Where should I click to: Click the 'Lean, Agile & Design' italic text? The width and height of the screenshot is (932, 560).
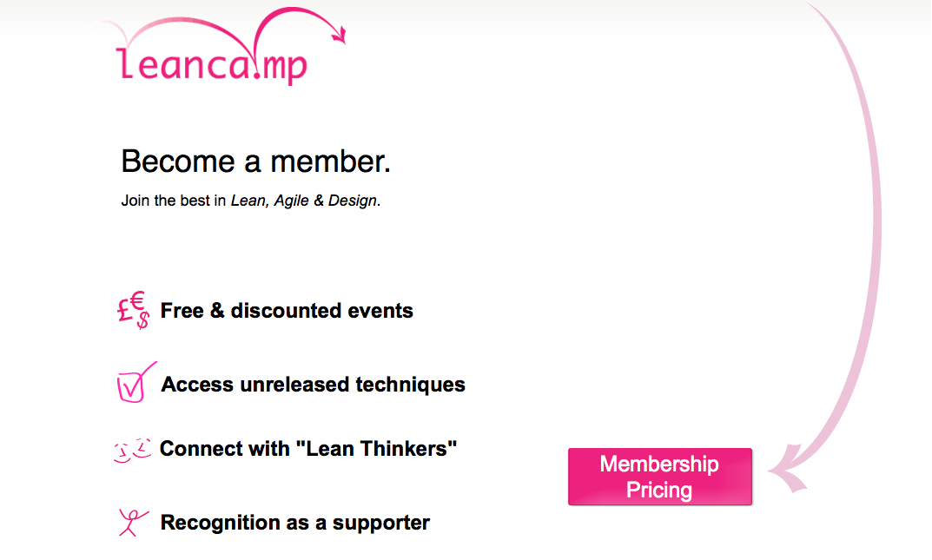[304, 201]
